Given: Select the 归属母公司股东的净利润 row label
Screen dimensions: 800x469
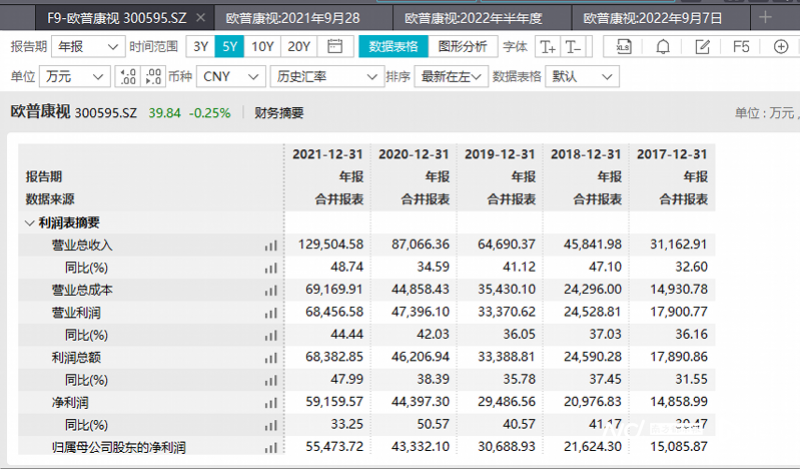Looking at the screenshot, I should click(x=118, y=448).
